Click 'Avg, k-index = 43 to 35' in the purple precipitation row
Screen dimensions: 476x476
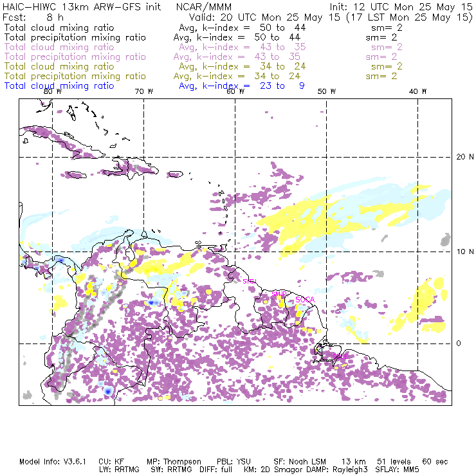237,57
